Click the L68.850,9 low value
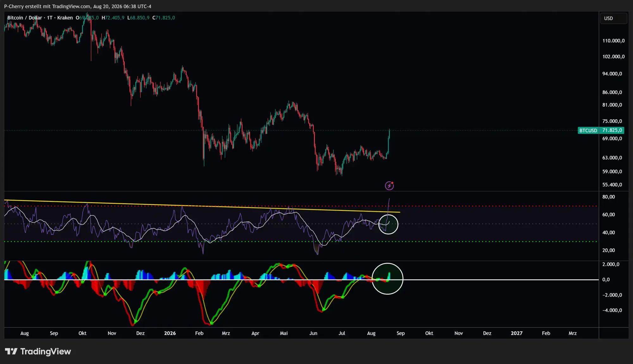The height and width of the screenshot is (364, 633). tap(138, 18)
